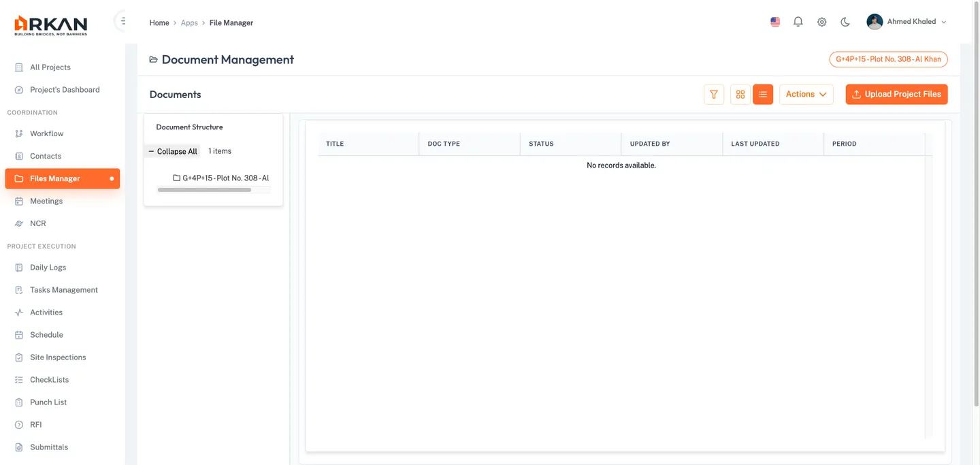Screen dimensions: 980x465
Task: Click the Upload Project Files button
Action: 896,94
